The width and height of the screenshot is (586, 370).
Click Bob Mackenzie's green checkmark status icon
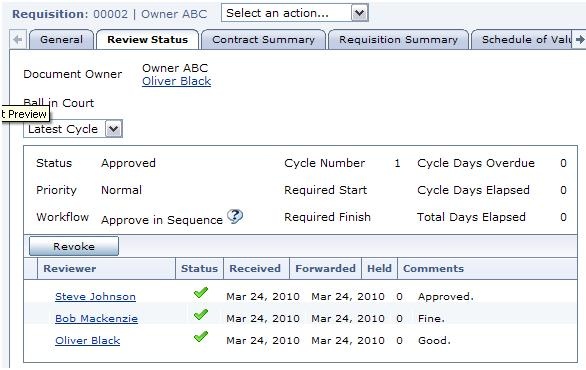point(201,315)
